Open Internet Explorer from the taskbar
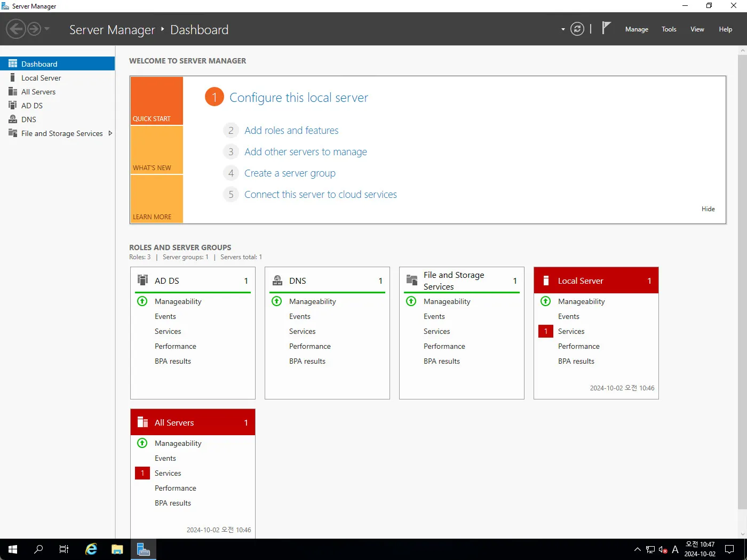Image resolution: width=747 pixels, height=560 pixels. pyautogui.click(x=91, y=549)
